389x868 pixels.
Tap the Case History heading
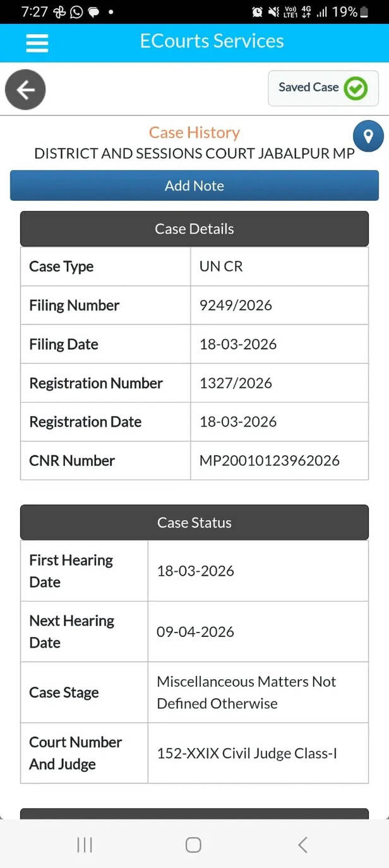(x=194, y=133)
